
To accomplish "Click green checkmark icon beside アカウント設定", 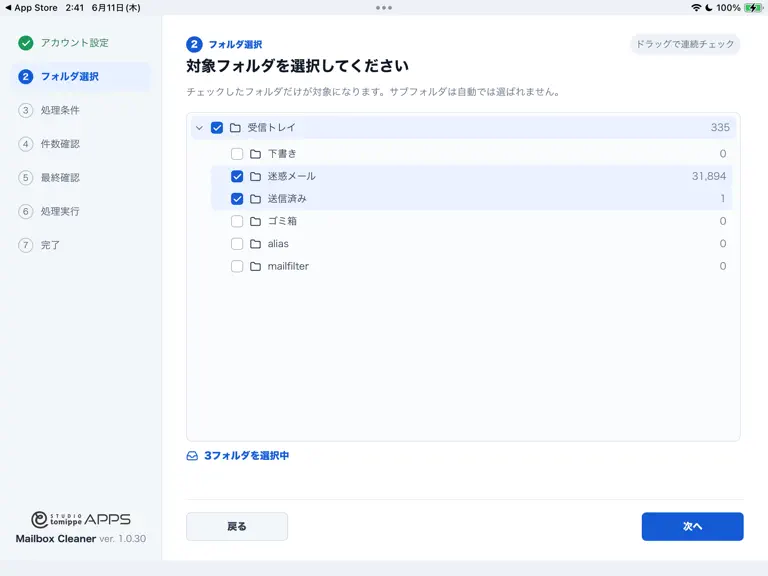I will [25, 43].
